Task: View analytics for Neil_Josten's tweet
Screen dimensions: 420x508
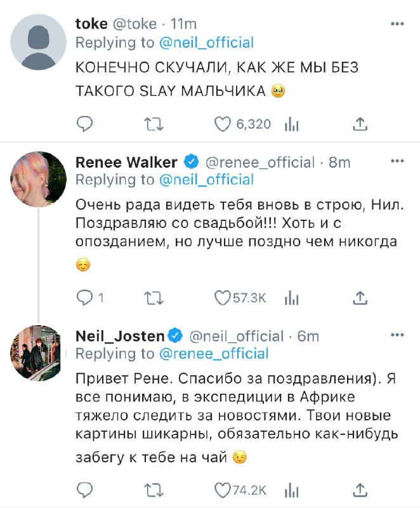Action: (x=292, y=491)
